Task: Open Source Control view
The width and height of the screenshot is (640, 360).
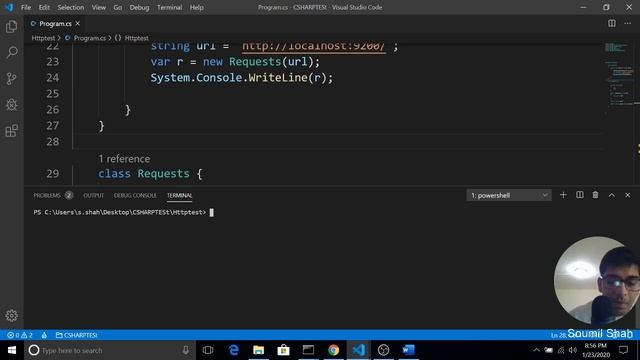Action: (11, 78)
